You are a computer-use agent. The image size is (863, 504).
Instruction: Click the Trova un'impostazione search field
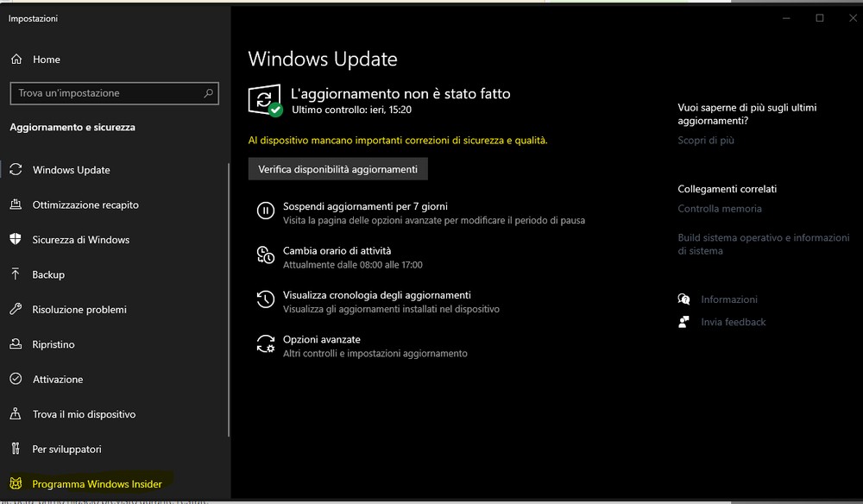coord(108,93)
